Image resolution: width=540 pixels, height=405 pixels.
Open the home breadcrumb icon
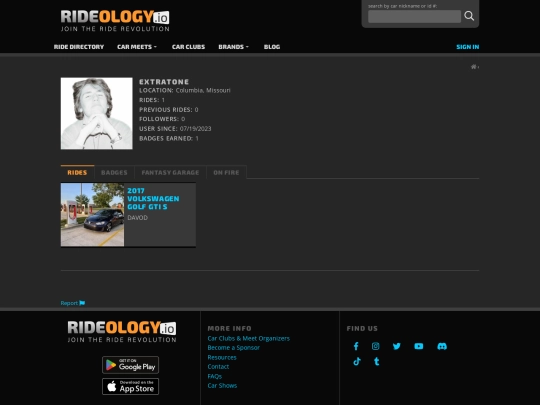(x=474, y=66)
